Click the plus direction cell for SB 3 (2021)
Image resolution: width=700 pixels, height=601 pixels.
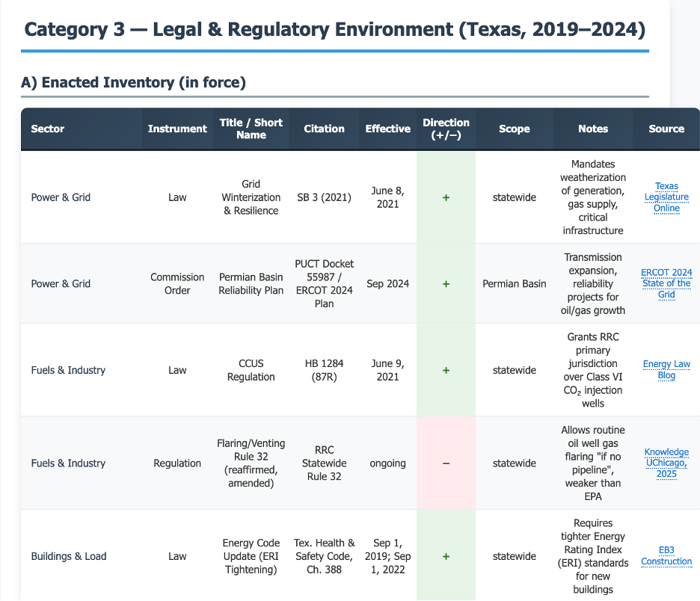pyautogui.click(x=446, y=197)
